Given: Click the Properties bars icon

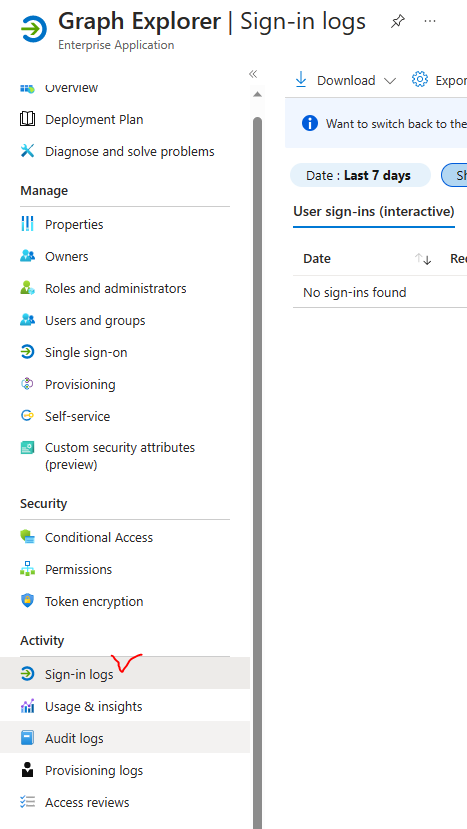Looking at the screenshot, I should [x=28, y=224].
